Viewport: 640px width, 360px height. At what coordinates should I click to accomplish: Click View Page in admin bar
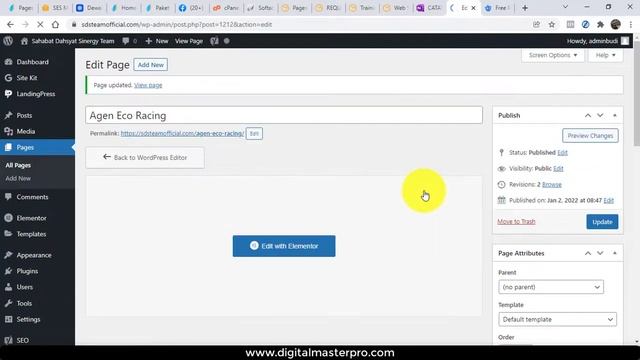pos(189,41)
